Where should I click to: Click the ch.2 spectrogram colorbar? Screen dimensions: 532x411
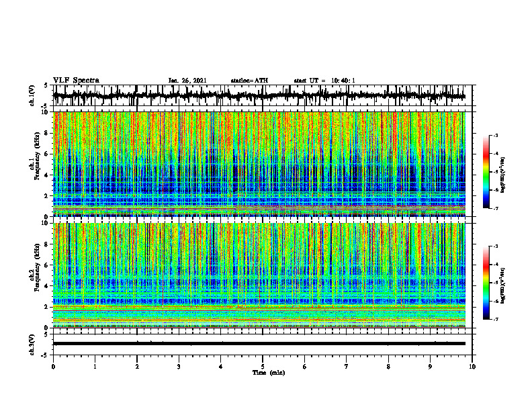pyautogui.click(x=486, y=283)
